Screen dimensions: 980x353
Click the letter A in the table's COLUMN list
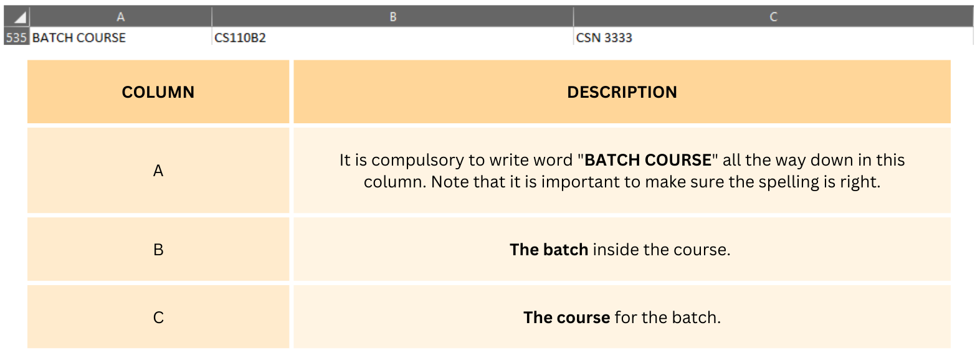tap(158, 171)
